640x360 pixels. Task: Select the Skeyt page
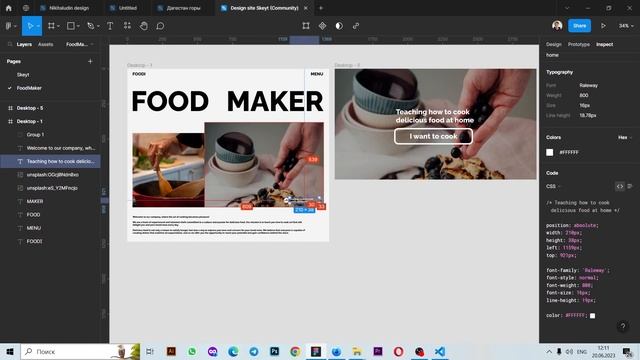pos(23,75)
